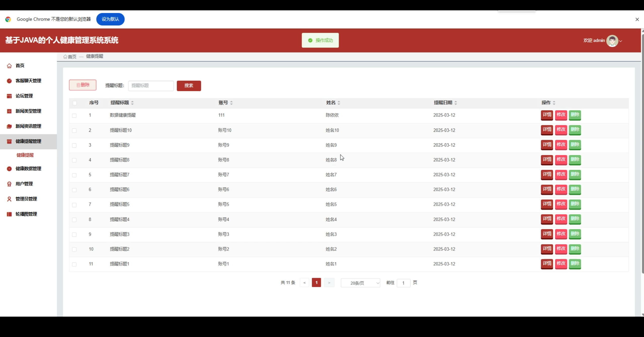The width and height of the screenshot is (644, 337).
Task: Click the 论坛管理 sidebar icon
Action: coord(9,96)
